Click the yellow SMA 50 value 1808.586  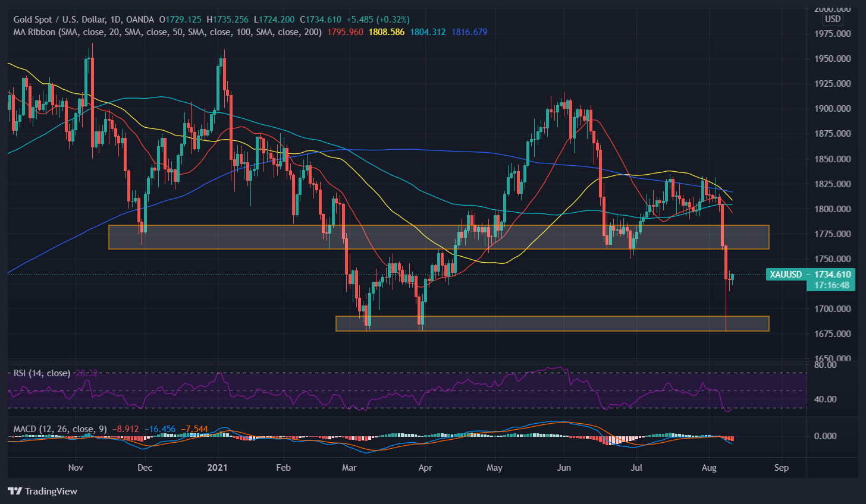pyautogui.click(x=387, y=32)
